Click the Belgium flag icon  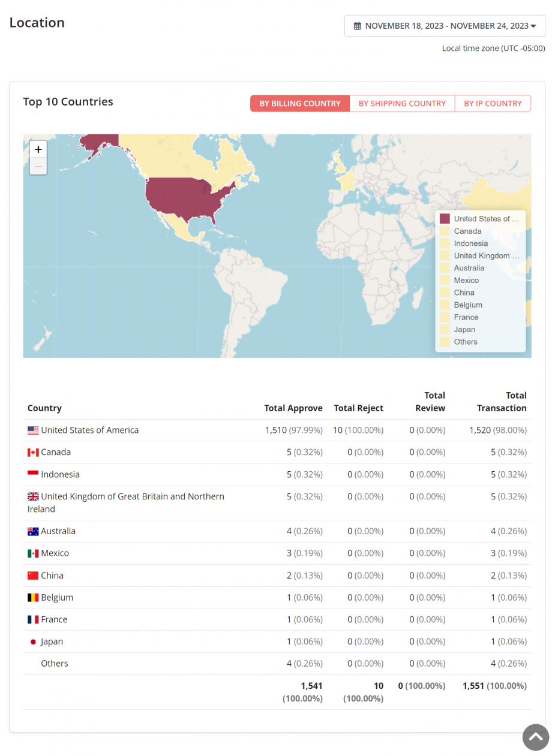[32, 597]
